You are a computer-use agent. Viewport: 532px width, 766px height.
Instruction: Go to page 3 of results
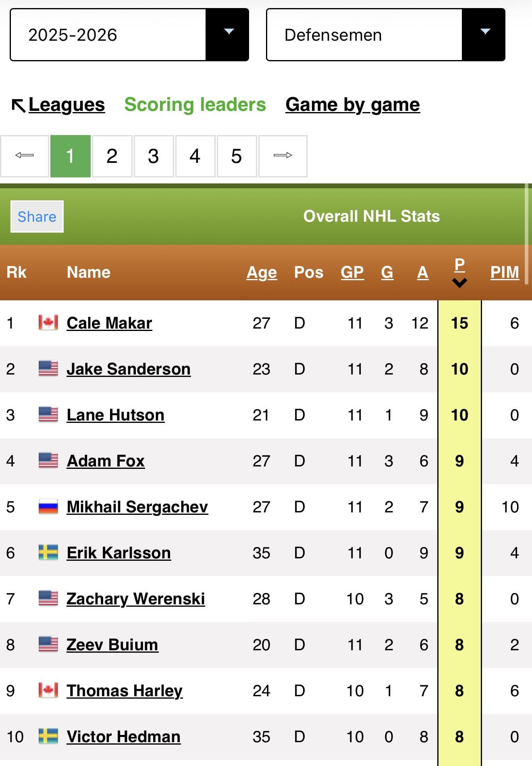click(154, 156)
